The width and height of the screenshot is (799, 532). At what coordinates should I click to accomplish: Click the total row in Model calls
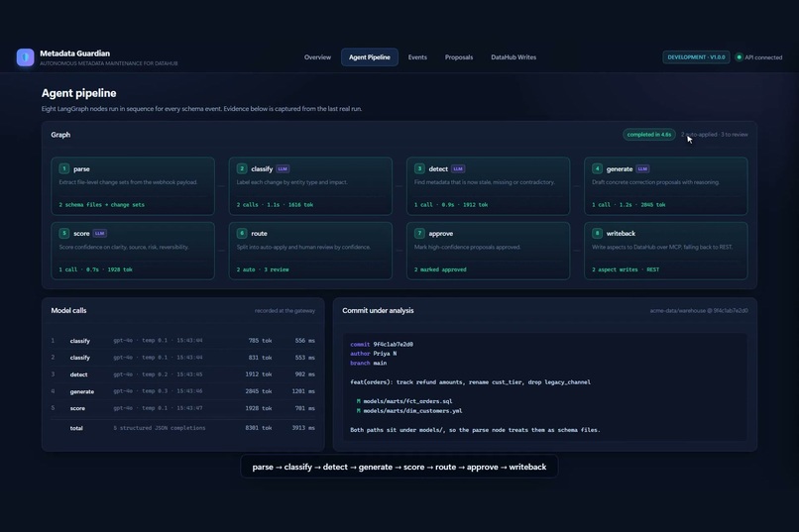point(183,428)
